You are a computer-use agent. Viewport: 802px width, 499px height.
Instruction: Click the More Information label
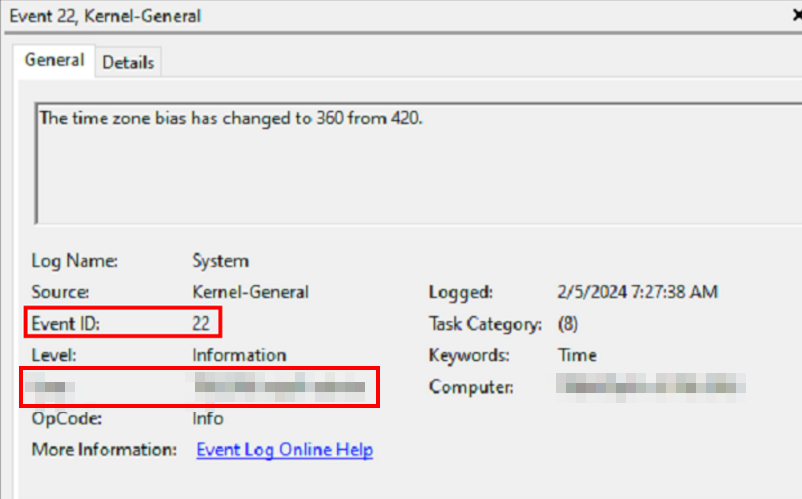[x=104, y=450]
